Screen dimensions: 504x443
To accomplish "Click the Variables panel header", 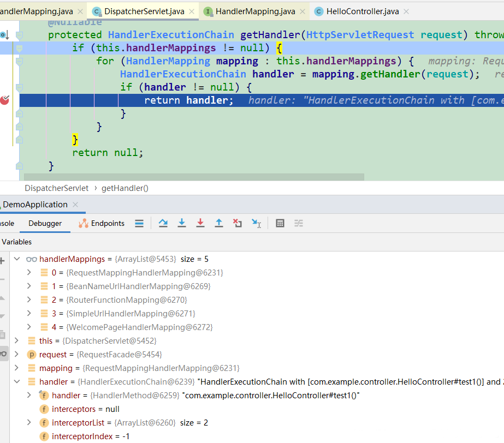I will 17,242.
